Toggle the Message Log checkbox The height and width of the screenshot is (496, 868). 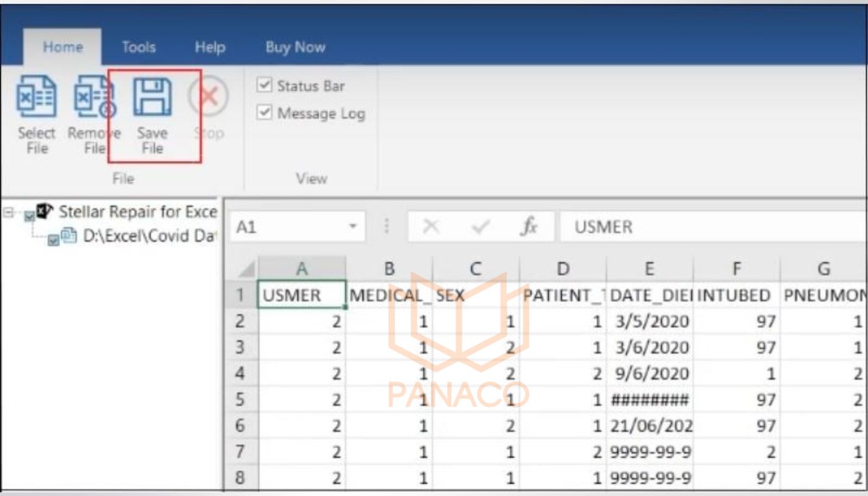click(x=265, y=113)
